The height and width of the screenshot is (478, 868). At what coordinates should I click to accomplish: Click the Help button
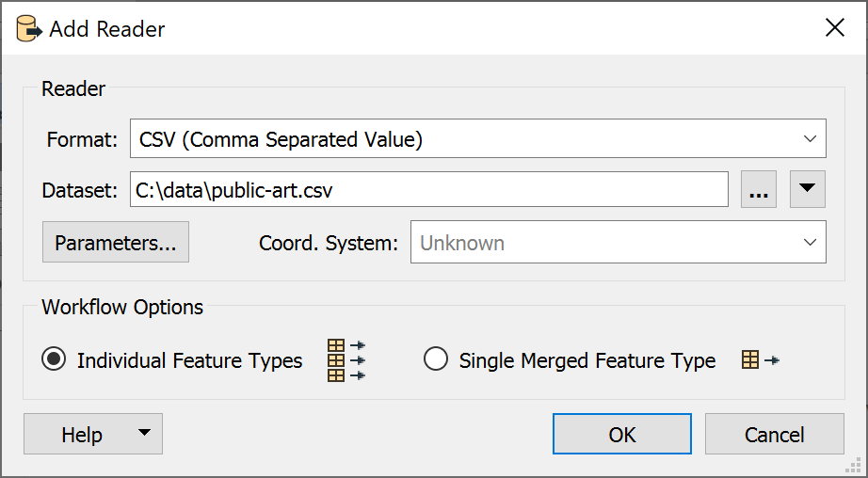click(81, 435)
